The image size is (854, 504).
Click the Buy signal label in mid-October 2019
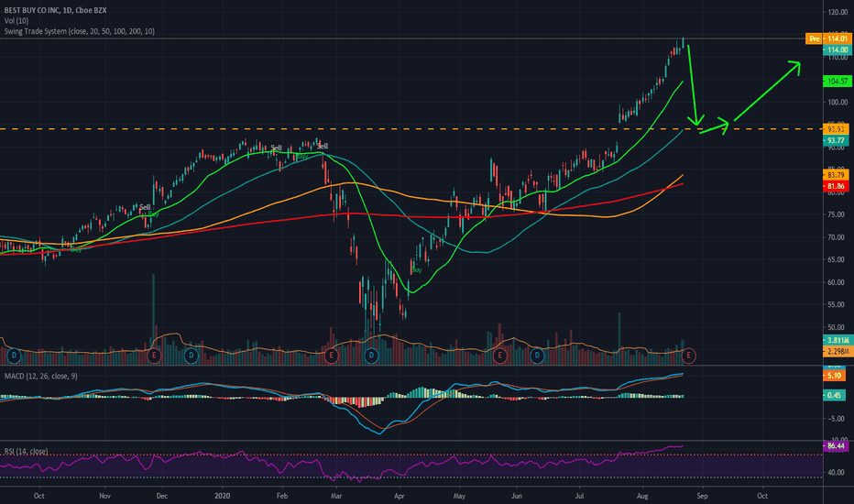76,249
